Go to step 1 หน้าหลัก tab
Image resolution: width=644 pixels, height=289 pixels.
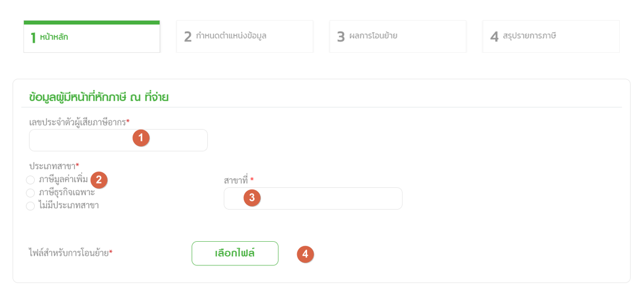click(92, 37)
